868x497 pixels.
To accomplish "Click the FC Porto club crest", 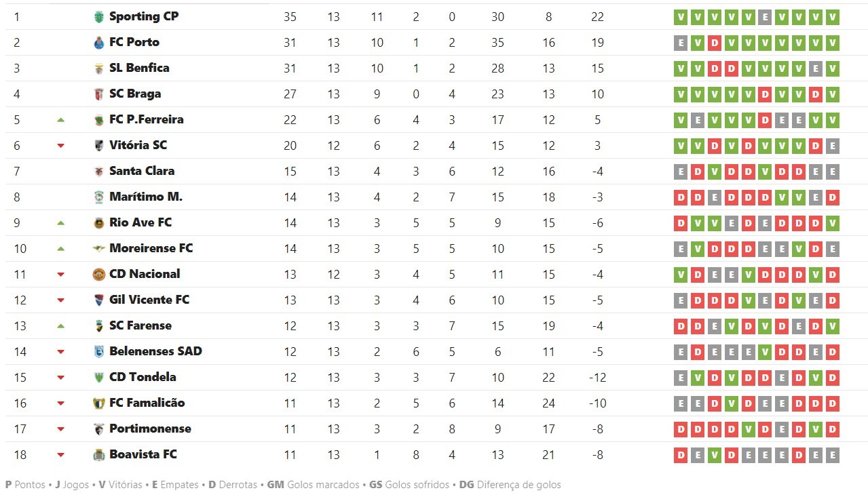I will click(x=100, y=43).
